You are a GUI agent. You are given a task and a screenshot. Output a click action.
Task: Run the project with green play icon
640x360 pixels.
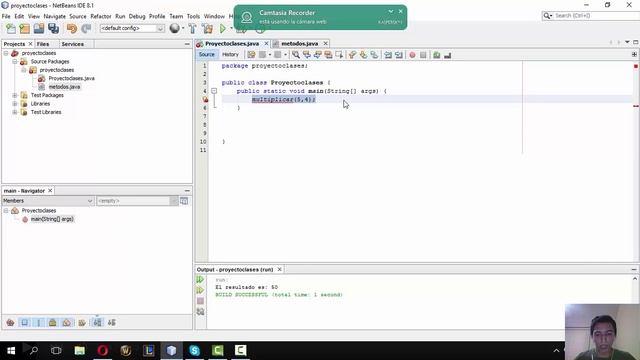(x=223, y=29)
